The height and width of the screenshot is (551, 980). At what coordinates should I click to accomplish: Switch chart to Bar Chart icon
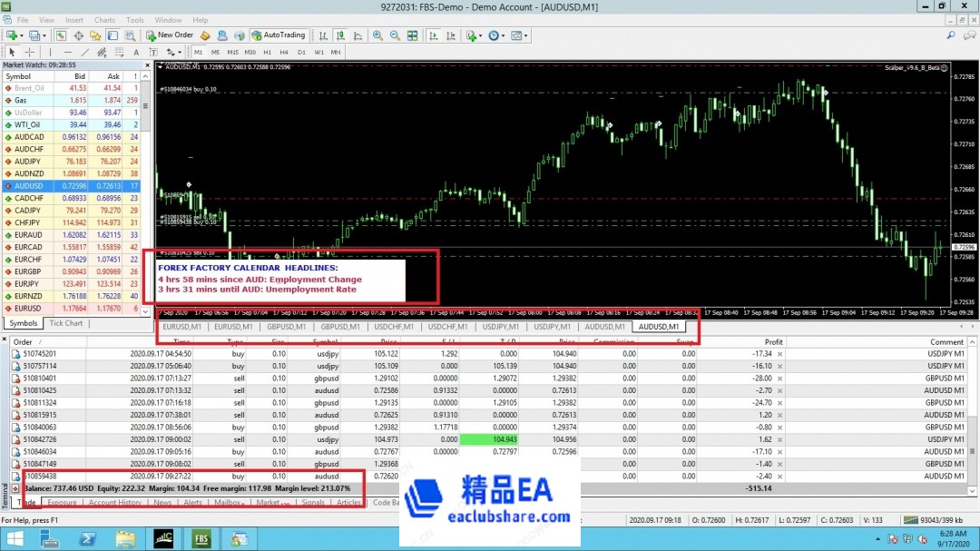pos(323,35)
